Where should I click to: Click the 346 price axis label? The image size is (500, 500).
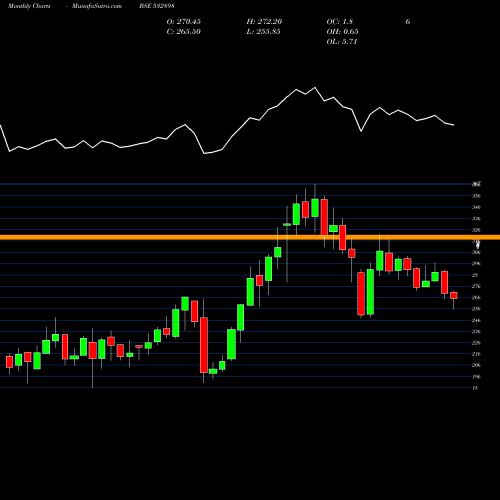pos(476,207)
